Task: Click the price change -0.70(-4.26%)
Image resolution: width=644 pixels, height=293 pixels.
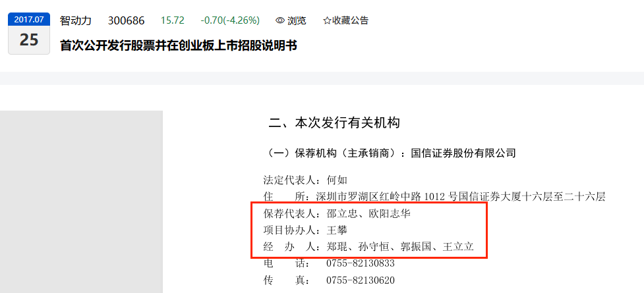Action: pos(230,20)
